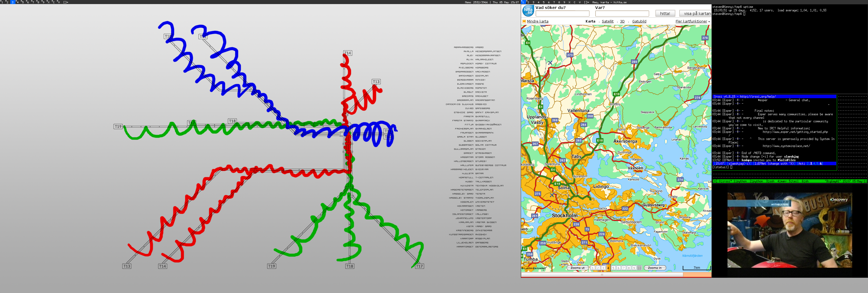Viewport: 868px width, 293px height.
Task: Click the T14 label at top of metro map
Action: (x=348, y=53)
